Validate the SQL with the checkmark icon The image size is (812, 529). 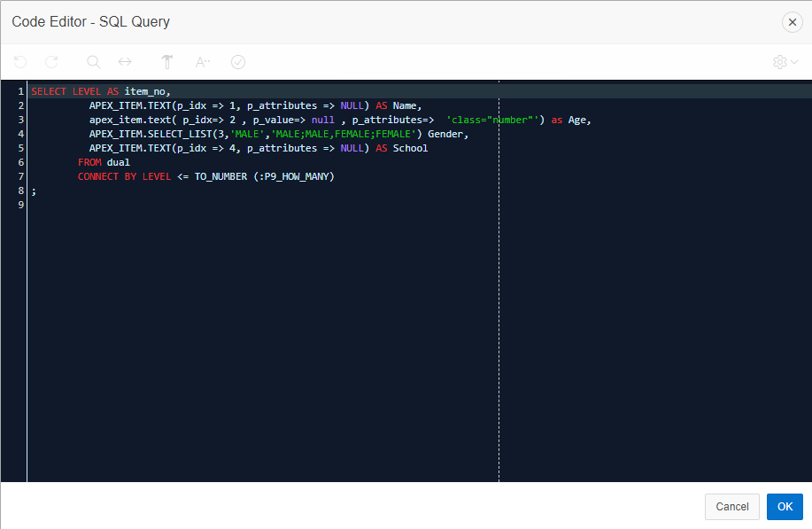[238, 62]
